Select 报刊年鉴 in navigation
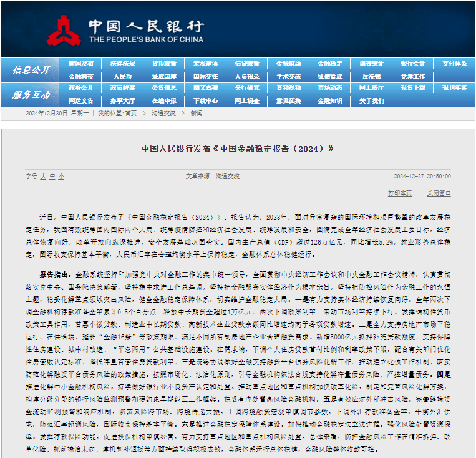Viewport: 476px width, 458px height. point(454,88)
